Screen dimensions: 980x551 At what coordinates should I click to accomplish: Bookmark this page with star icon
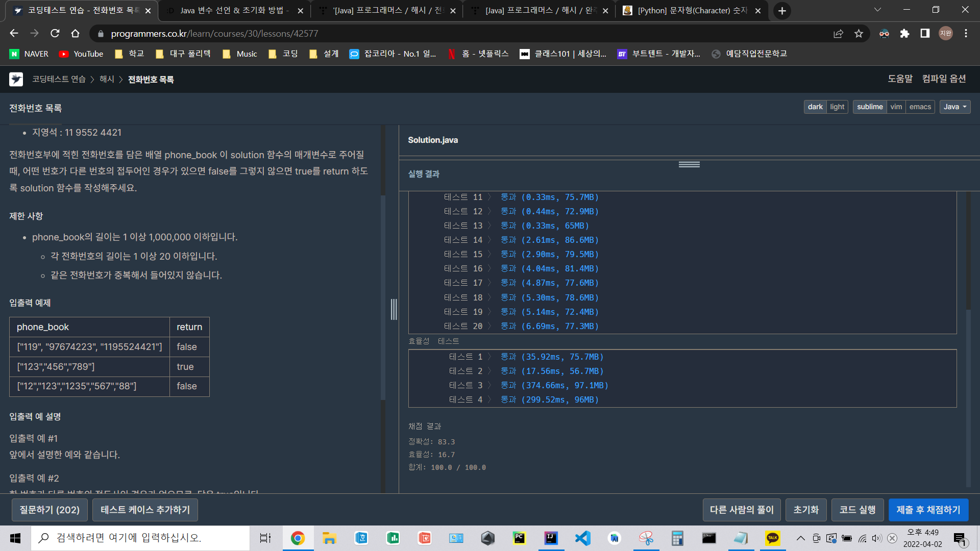point(859,34)
